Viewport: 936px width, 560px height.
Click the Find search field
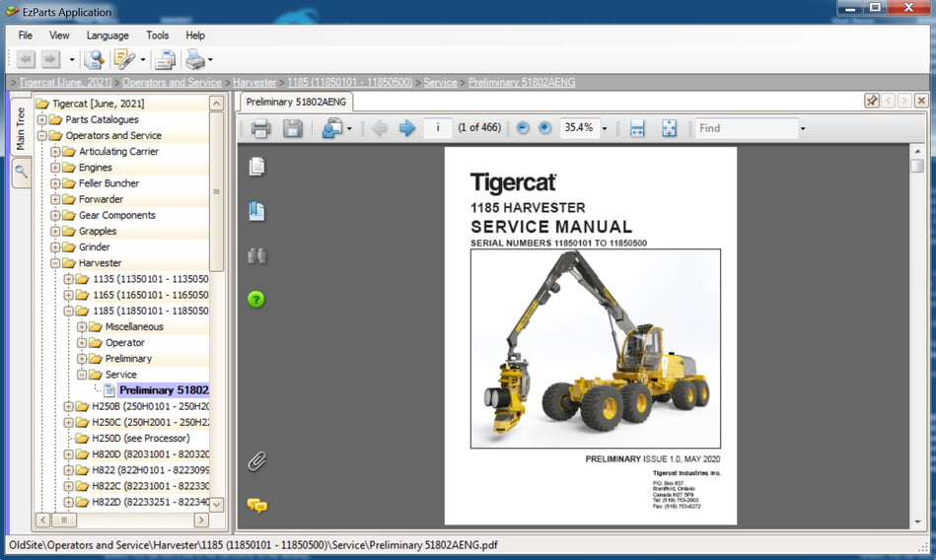(746, 128)
